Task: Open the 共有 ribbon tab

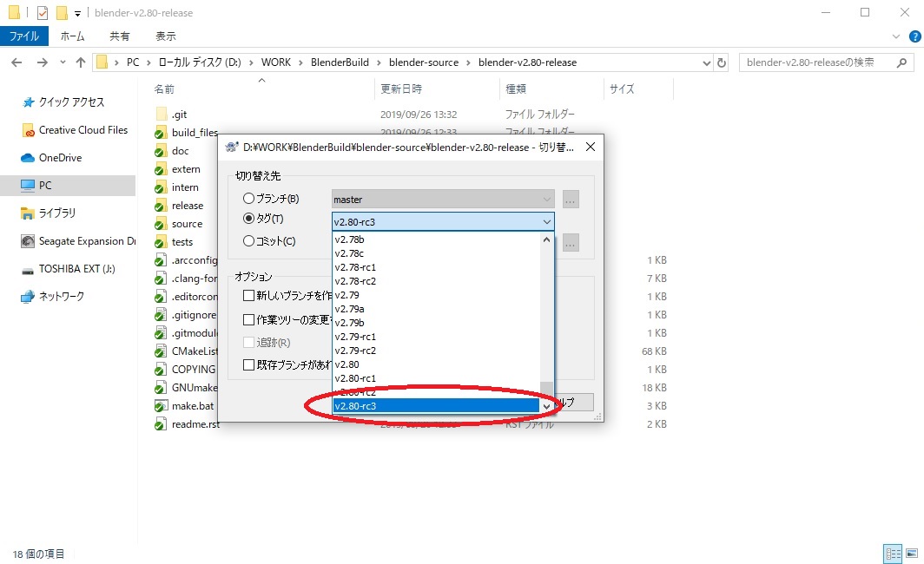Action: coord(120,36)
